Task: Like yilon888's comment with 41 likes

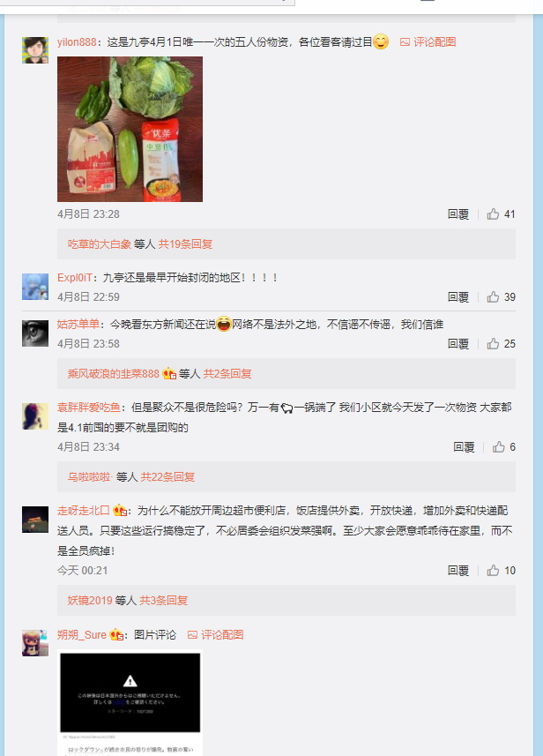Action: pyautogui.click(x=493, y=214)
